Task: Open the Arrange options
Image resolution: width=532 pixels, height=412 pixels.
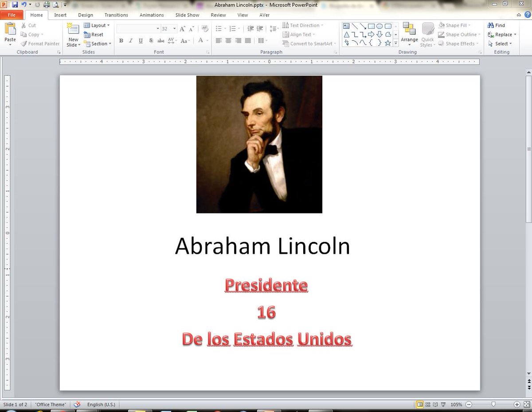Action: point(409,35)
